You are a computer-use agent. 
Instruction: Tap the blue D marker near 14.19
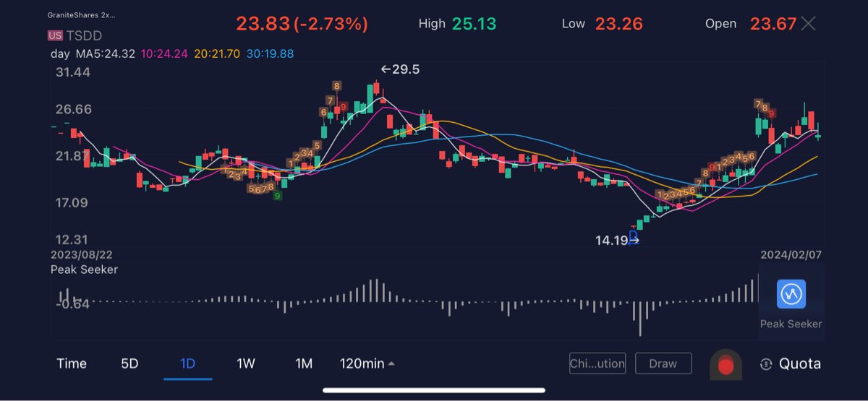[634, 237]
